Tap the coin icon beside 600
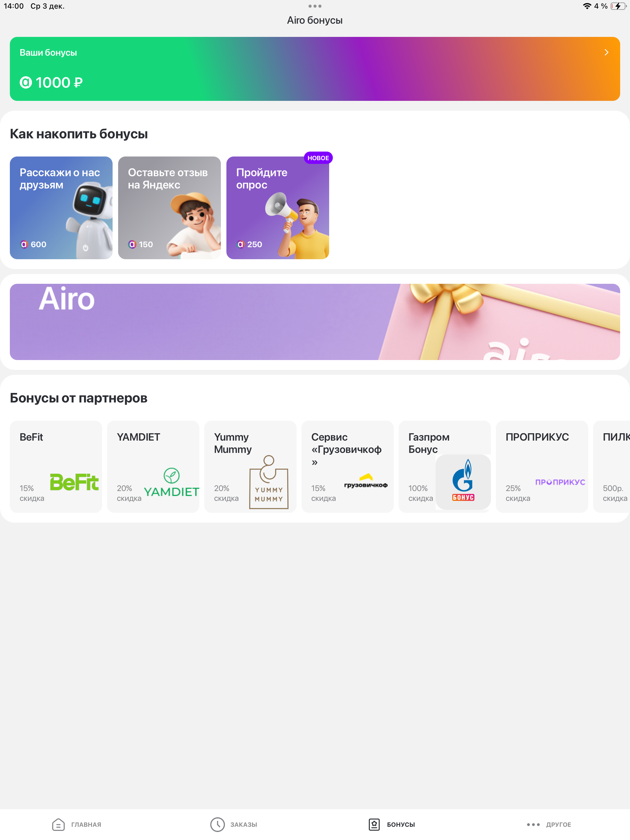The width and height of the screenshot is (630, 840). click(x=24, y=244)
